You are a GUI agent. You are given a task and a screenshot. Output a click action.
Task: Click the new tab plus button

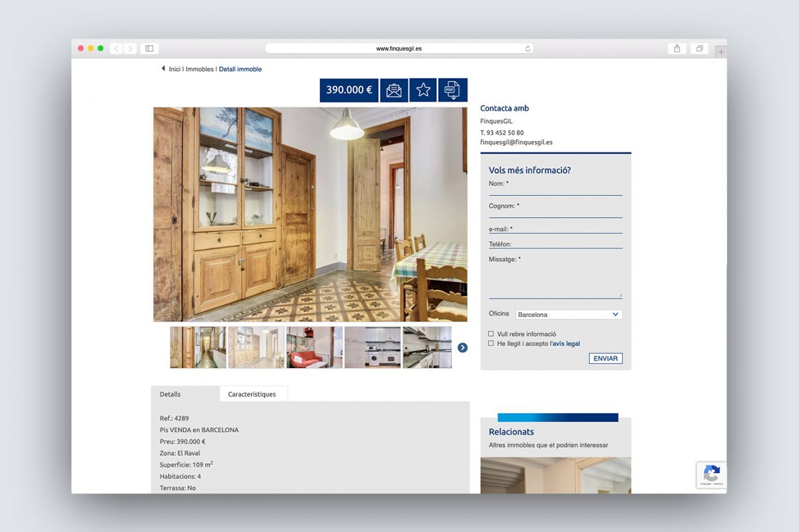tap(721, 51)
